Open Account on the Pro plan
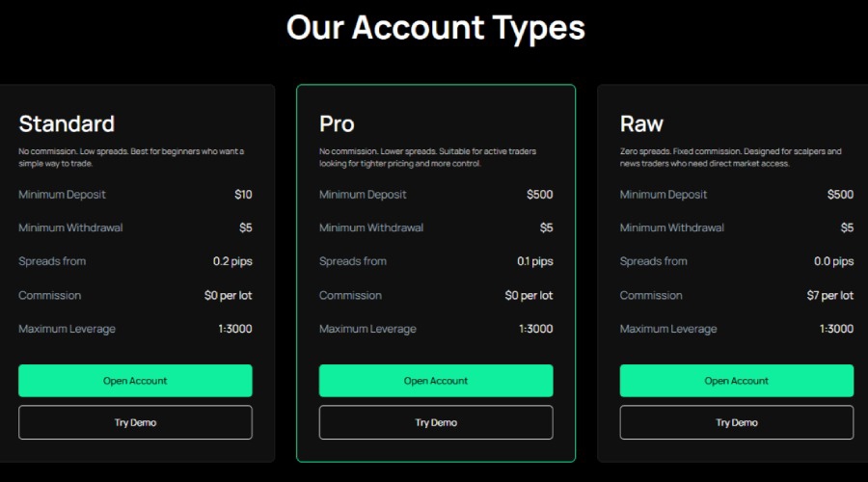The width and height of the screenshot is (868, 482). coord(436,381)
